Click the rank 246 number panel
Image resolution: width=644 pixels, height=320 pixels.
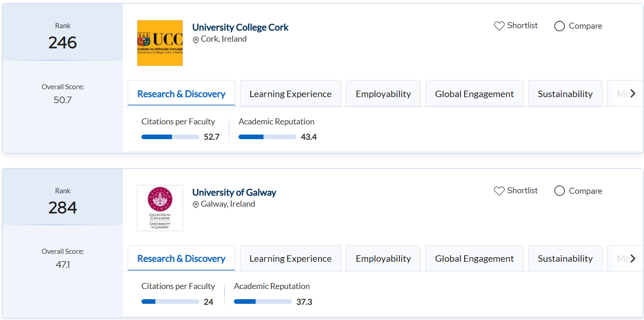click(x=63, y=43)
